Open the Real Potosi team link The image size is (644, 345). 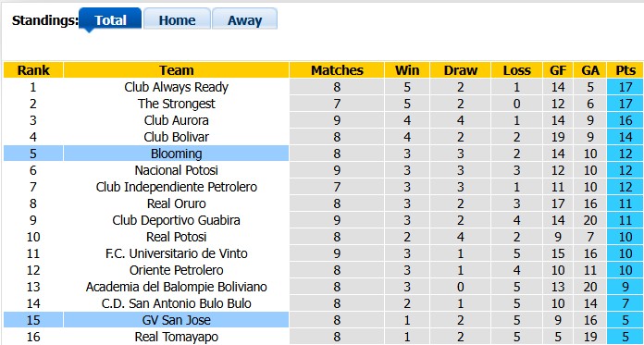[176, 237]
